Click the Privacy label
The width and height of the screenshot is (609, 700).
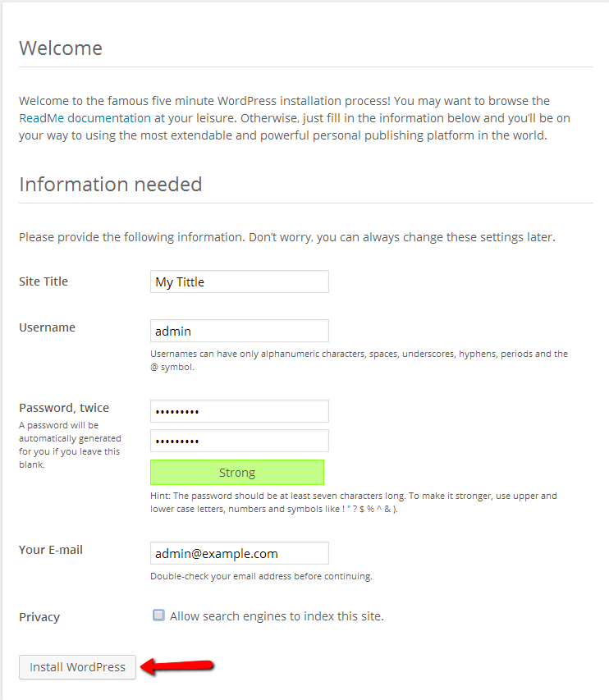click(39, 617)
